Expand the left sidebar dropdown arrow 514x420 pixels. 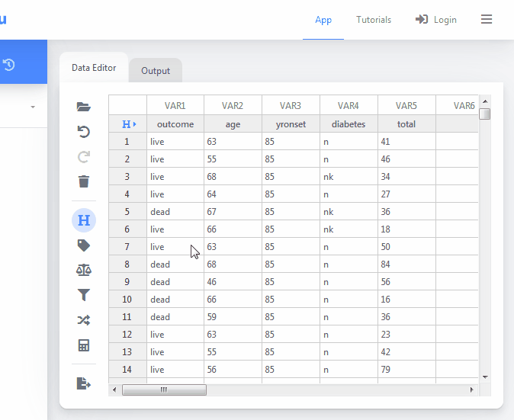tap(33, 107)
